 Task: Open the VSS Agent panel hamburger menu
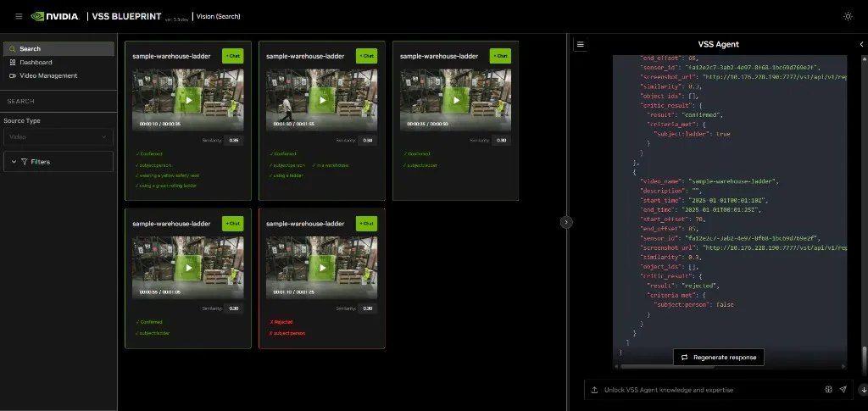(580, 44)
